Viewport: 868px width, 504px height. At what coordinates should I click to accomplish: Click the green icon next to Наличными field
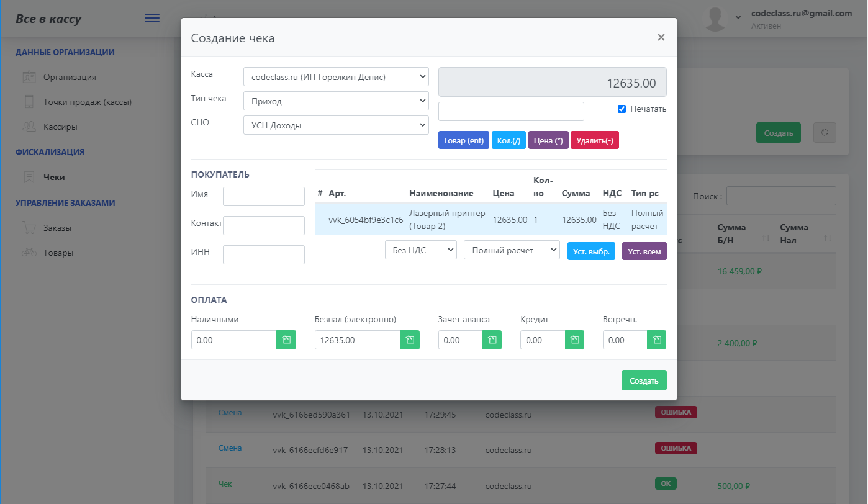[x=286, y=340]
